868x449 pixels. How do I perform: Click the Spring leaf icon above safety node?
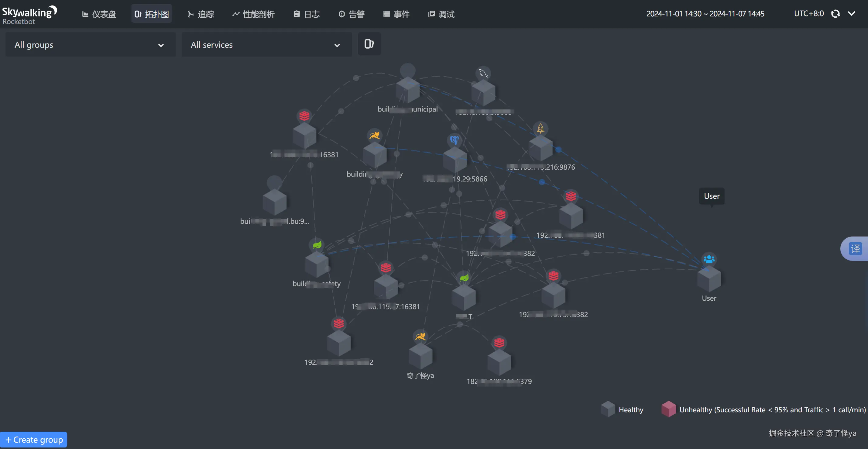coord(317,244)
